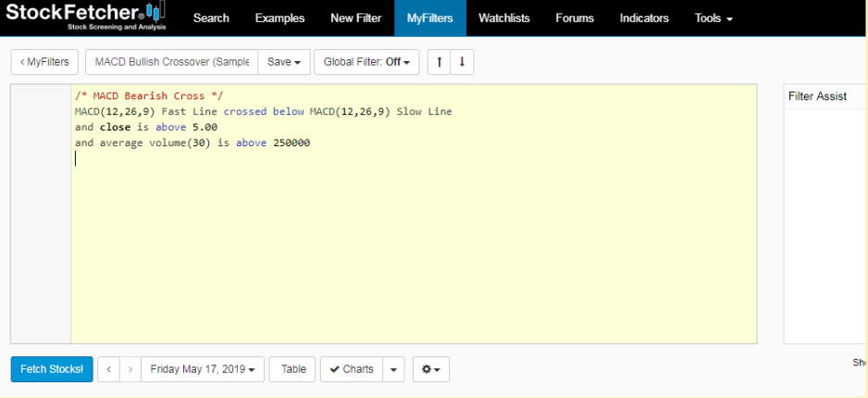Image resolution: width=868 pixels, height=398 pixels.
Task: Open the Global Filter: Off dropdown
Action: point(366,62)
